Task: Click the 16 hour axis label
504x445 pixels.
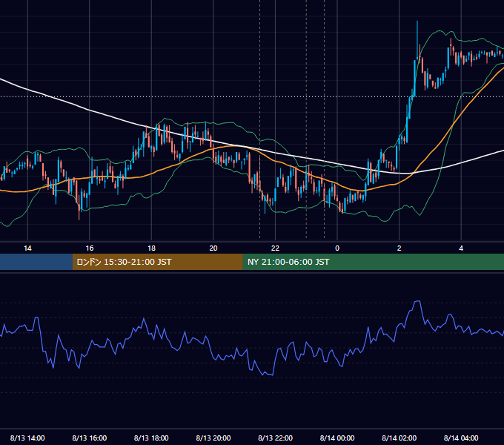Action: [x=90, y=248]
